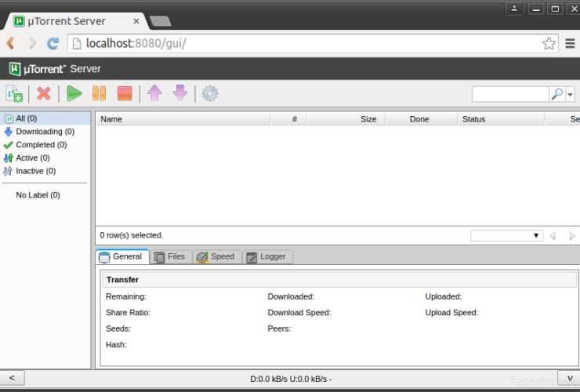
Task: Select the Downloading category in sidebar
Action: 45,132
